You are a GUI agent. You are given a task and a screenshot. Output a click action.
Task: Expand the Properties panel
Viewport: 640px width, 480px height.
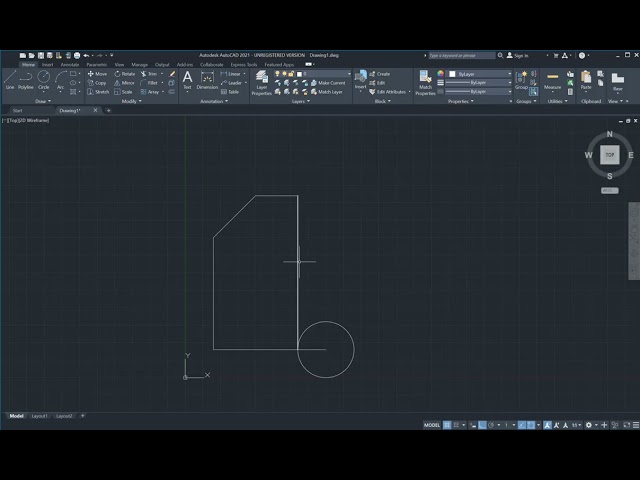pyautogui.click(x=461, y=101)
